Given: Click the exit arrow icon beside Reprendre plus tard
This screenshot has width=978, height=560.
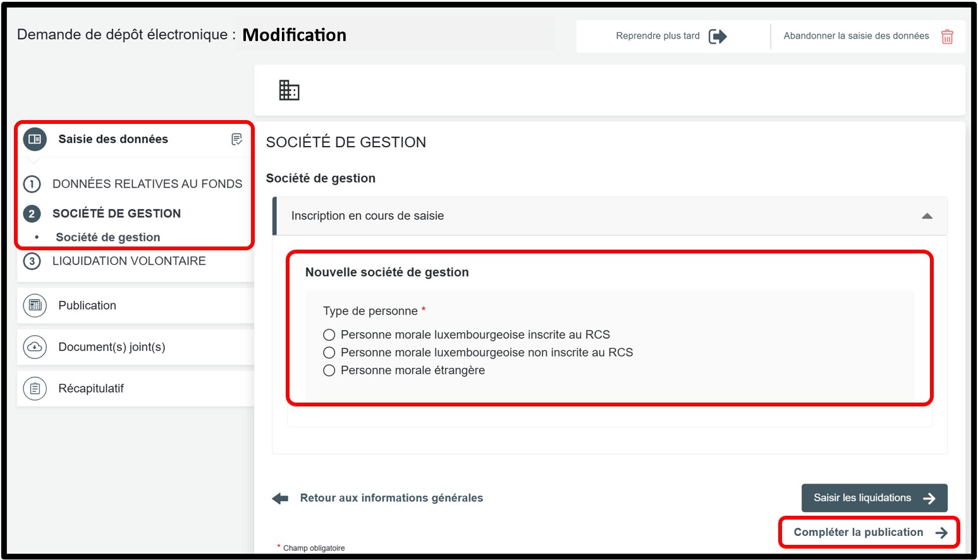Looking at the screenshot, I should tap(718, 36).
